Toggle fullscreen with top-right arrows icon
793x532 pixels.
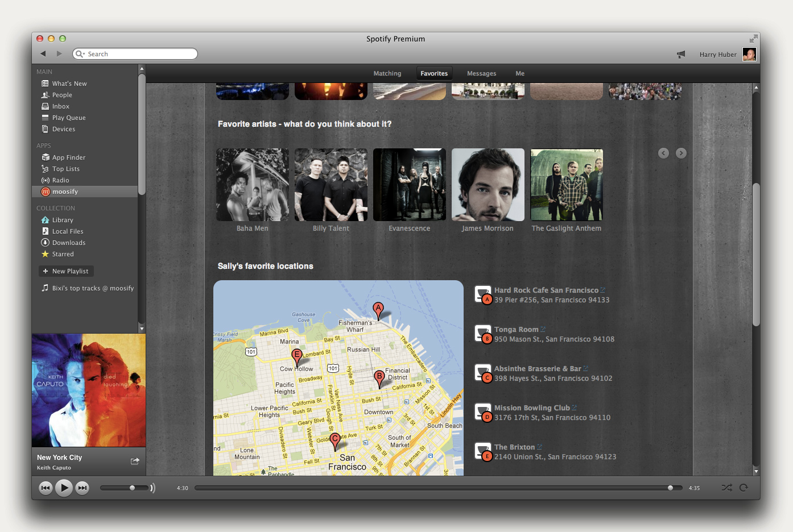(x=753, y=39)
